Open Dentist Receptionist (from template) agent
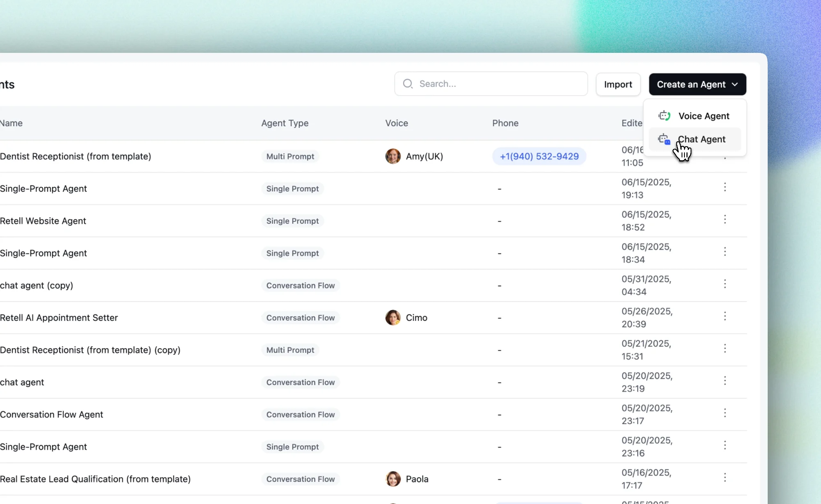 coord(75,157)
